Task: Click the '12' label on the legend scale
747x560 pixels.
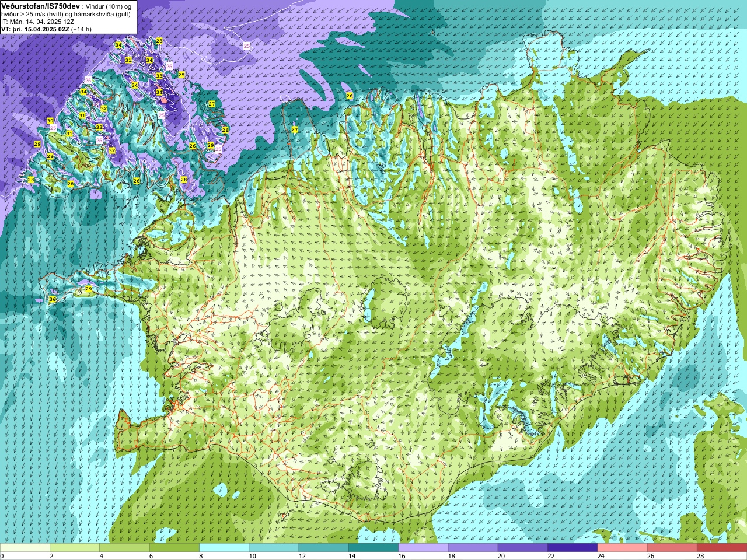Action: point(302,556)
